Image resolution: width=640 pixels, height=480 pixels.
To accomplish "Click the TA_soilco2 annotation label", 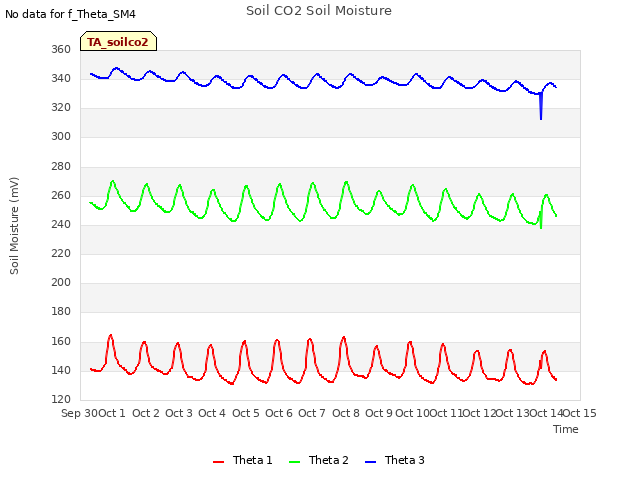I will pyautogui.click(x=118, y=42).
